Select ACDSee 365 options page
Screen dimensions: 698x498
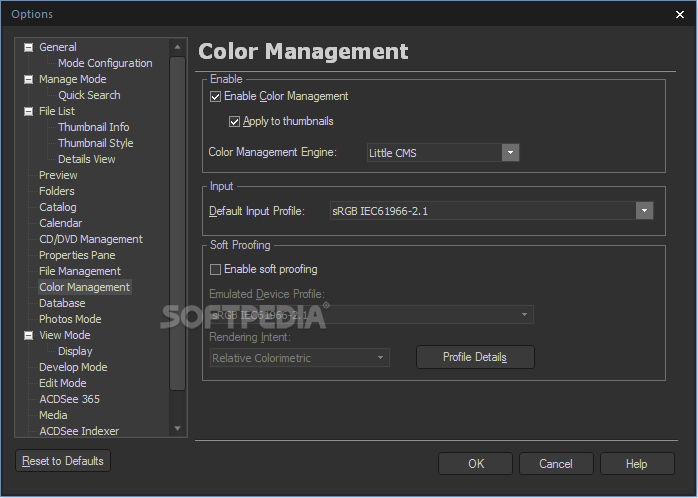[x=69, y=399]
